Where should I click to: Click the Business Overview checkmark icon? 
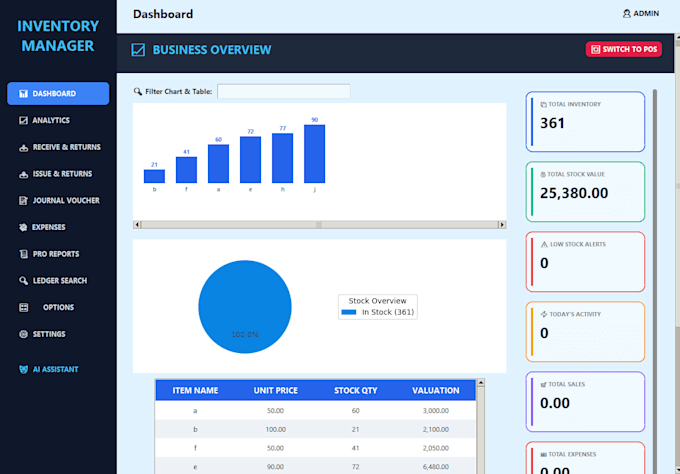click(x=138, y=50)
